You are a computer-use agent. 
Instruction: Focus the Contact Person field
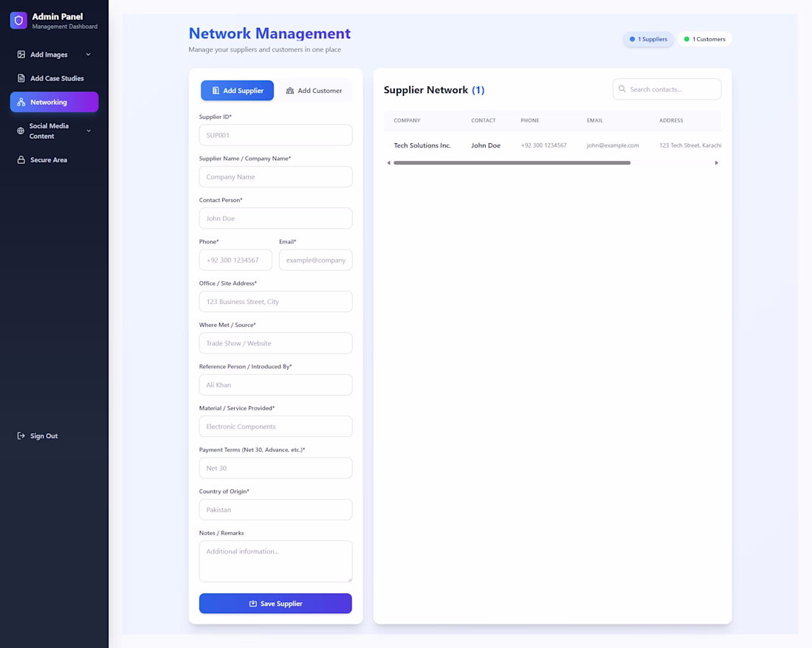(x=275, y=218)
